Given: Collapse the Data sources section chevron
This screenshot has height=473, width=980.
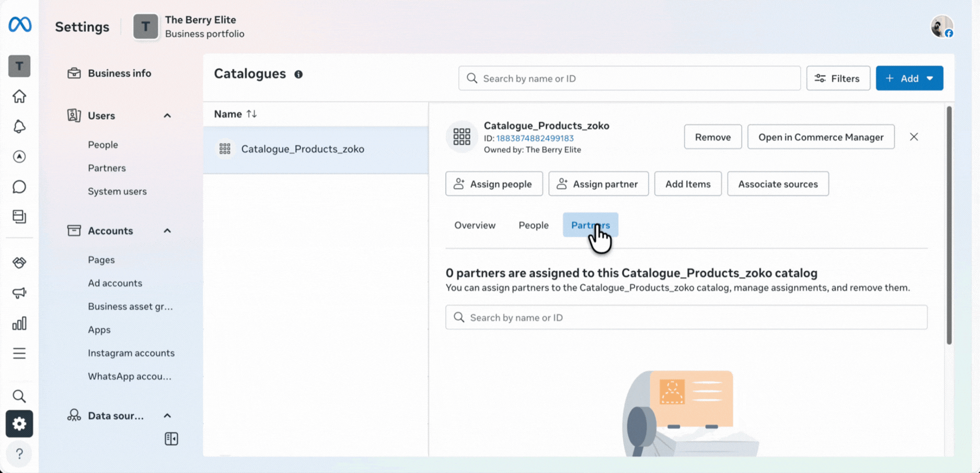Looking at the screenshot, I should click(167, 416).
